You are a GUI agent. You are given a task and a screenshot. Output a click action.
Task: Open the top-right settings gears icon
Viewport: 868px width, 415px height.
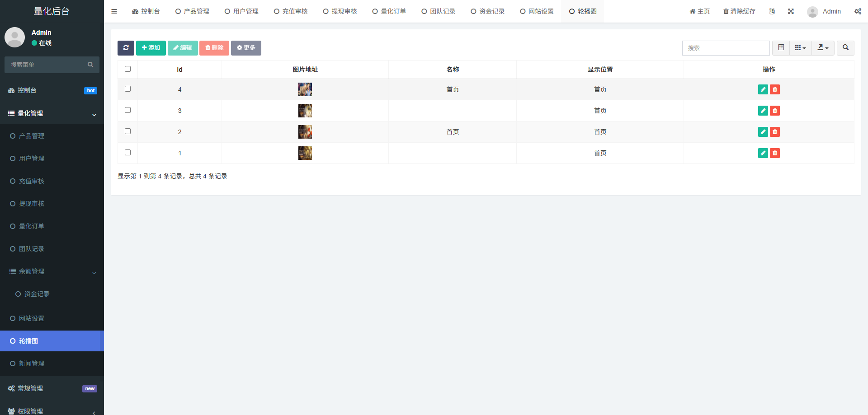pyautogui.click(x=858, y=11)
